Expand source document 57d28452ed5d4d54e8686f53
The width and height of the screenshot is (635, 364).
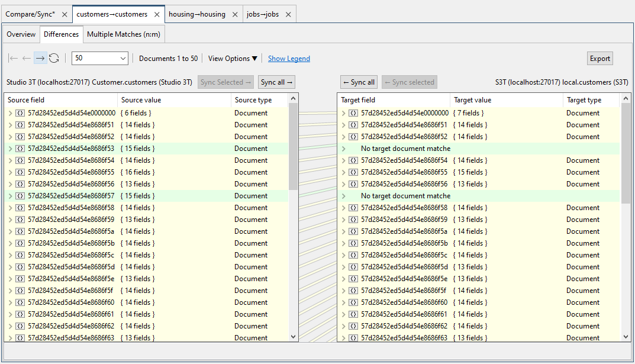click(x=11, y=148)
